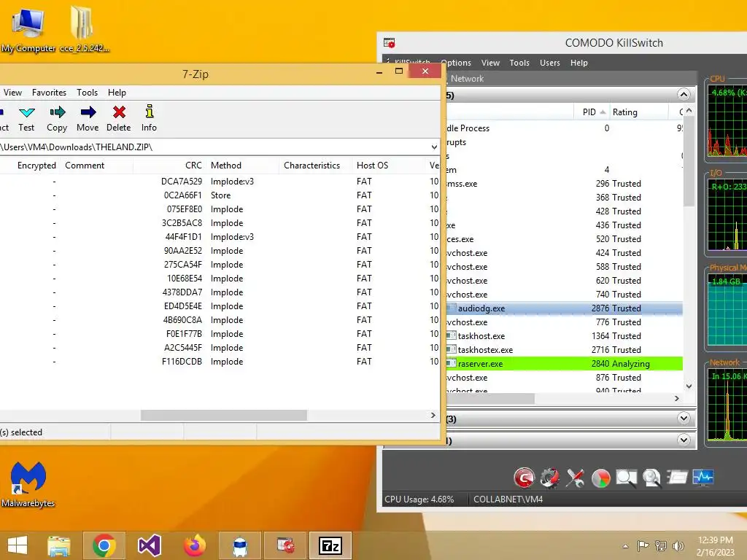This screenshot has height=560, width=747.
Task: Click the fast folder icon in KillSwitch
Action: (677, 477)
